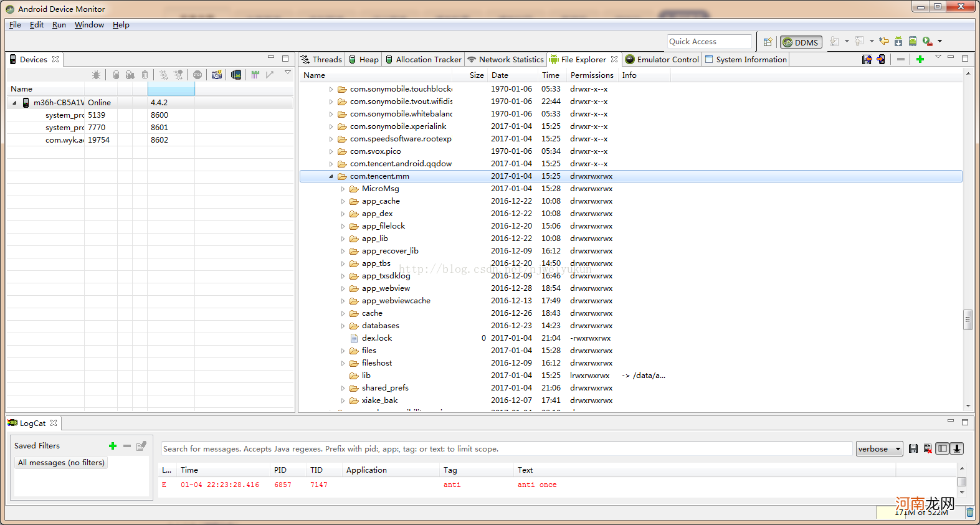Image resolution: width=980 pixels, height=525 pixels.
Task: Click the yellow Last Edit Location arrow icon
Action: click(x=884, y=42)
